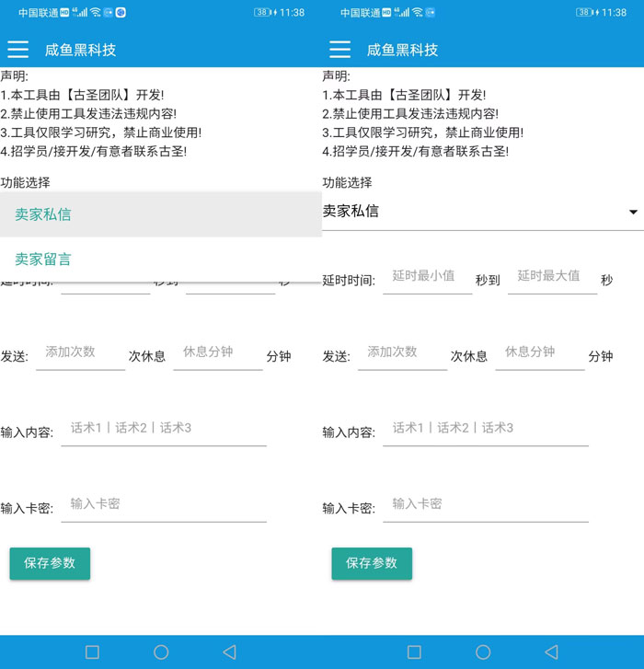Tap the back triangle on the left screen

(229, 652)
